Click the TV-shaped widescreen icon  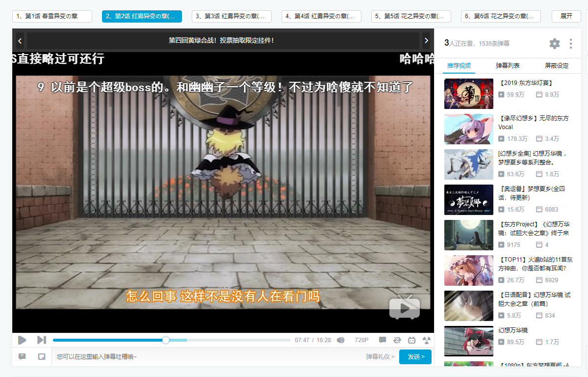412,340
